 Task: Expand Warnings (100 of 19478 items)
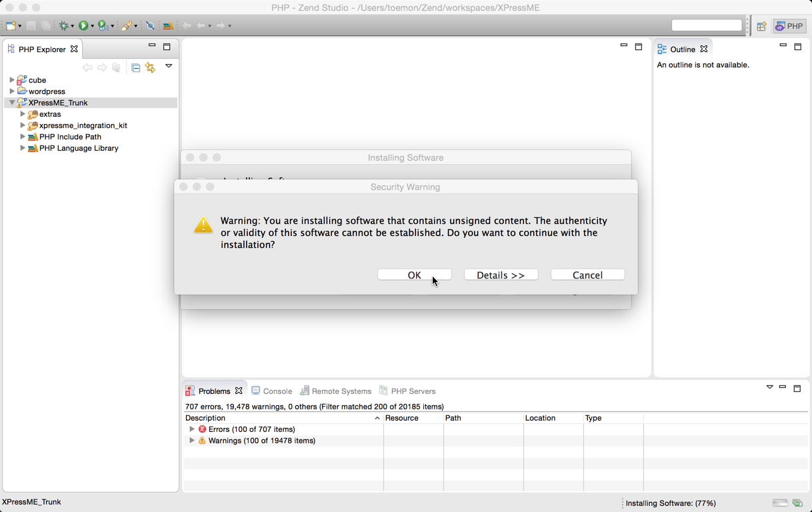pos(192,441)
